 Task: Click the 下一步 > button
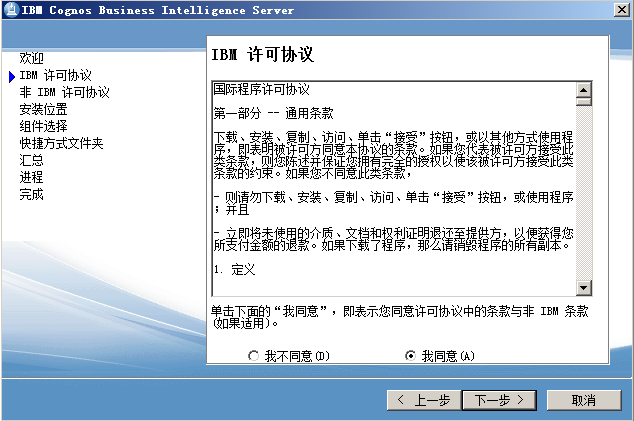coord(499,400)
